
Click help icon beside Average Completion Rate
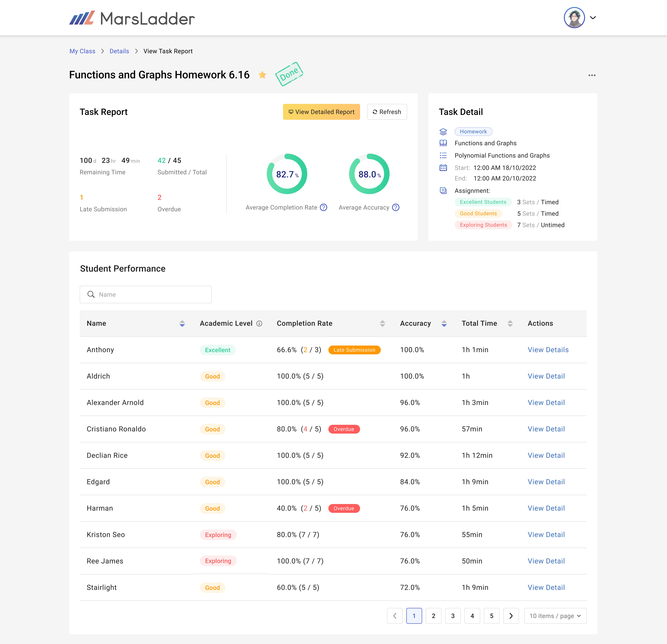[x=324, y=207]
